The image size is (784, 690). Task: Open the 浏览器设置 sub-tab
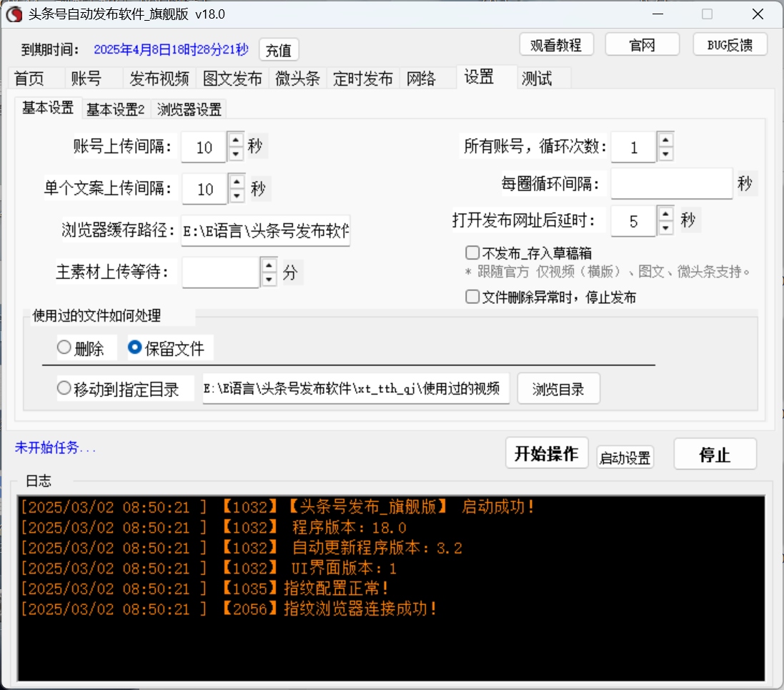pos(189,109)
